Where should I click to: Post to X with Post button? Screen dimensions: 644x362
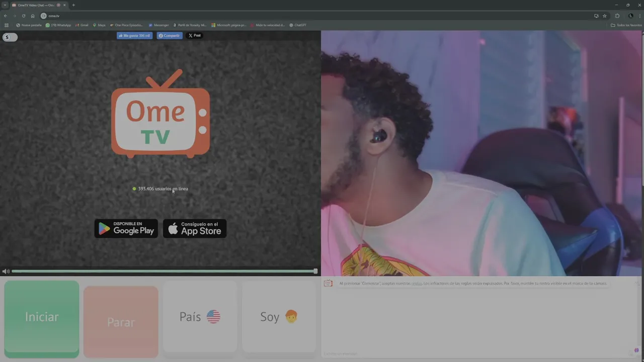point(194,36)
